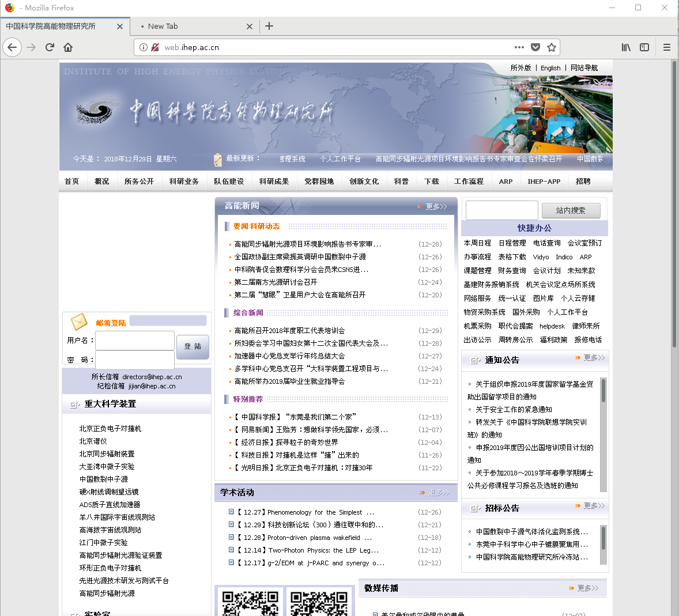This screenshot has width=679, height=616.
Task: Open helpdesk quick office link
Action: 552,326
